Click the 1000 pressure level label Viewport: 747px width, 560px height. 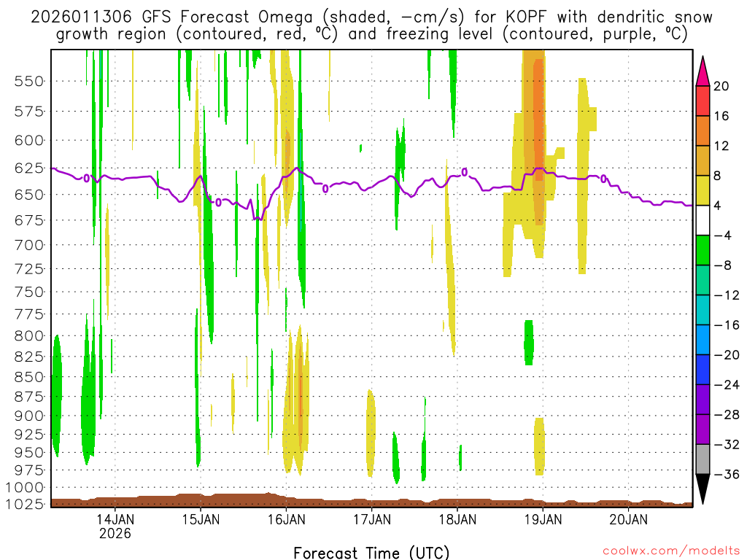point(26,488)
